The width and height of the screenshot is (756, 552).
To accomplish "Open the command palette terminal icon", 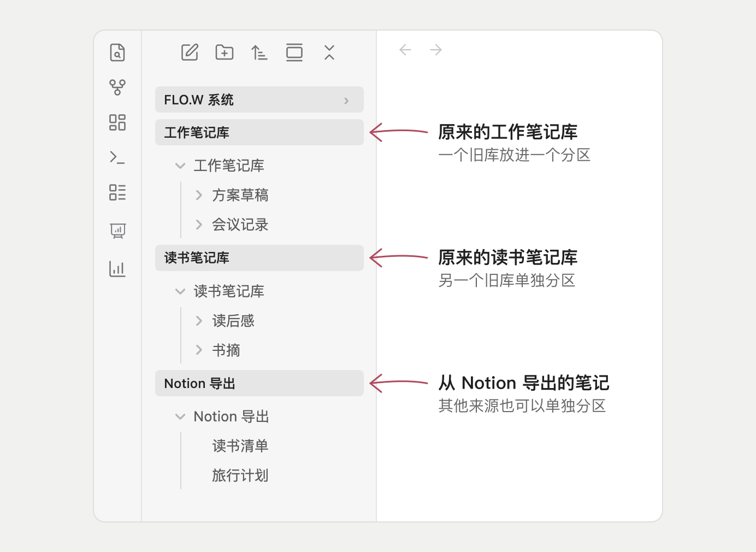I will pyautogui.click(x=117, y=158).
